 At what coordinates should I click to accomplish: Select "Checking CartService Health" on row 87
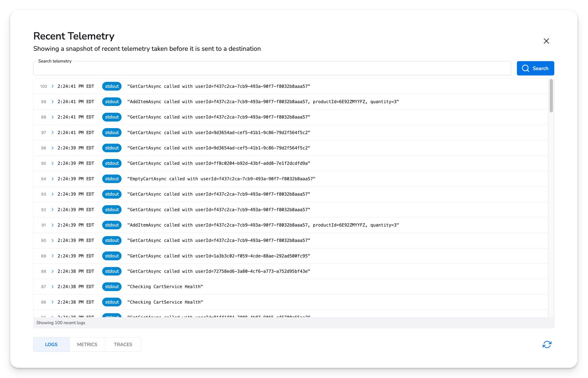(165, 287)
